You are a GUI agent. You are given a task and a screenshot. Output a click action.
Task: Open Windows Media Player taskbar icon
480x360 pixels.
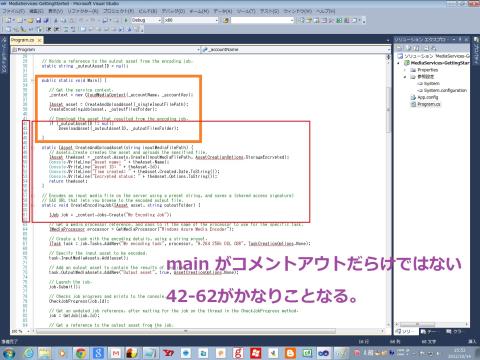coord(62,353)
